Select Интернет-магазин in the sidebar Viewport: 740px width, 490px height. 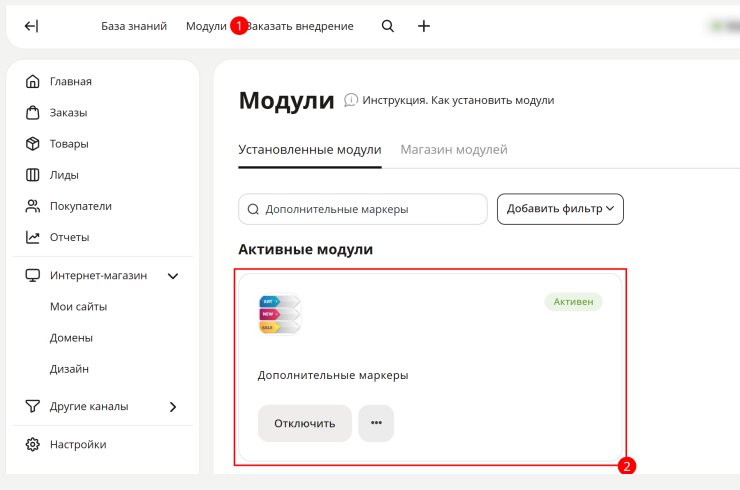tap(99, 275)
